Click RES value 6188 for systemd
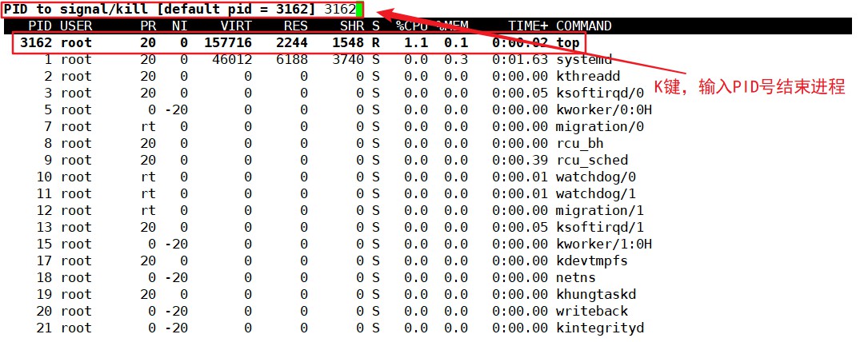The image size is (868, 342). [292, 60]
